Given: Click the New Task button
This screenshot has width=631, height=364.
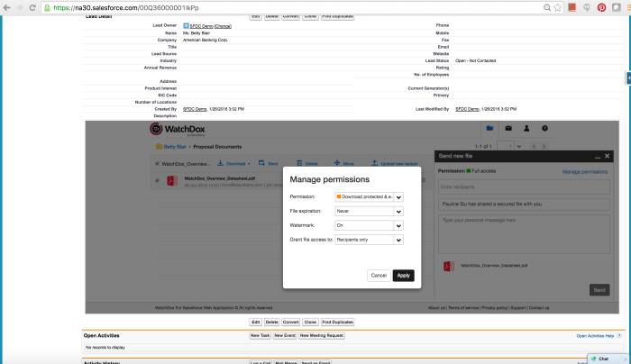Looking at the screenshot, I should pos(260,335).
